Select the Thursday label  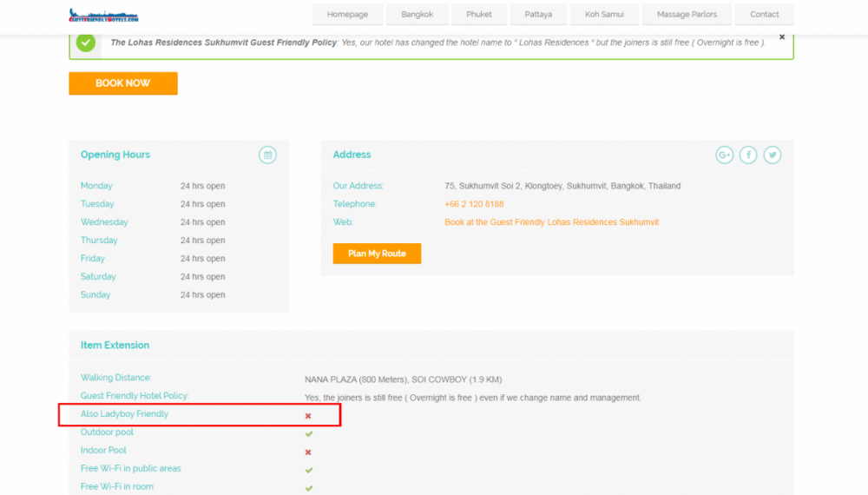(x=99, y=241)
